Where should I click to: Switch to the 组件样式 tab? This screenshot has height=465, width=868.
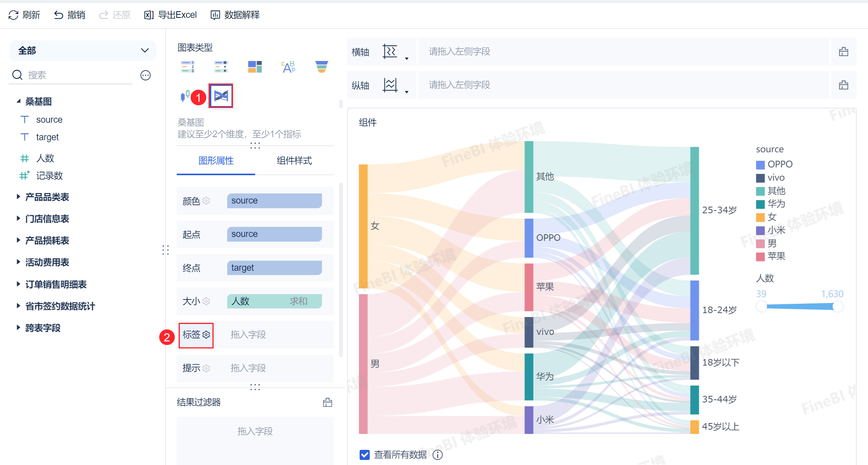click(294, 160)
